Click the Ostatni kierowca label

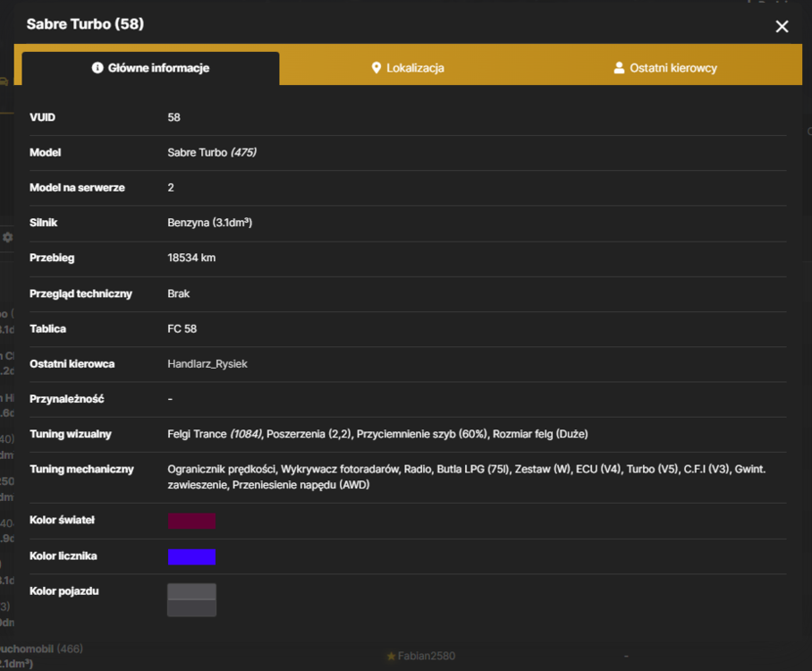(x=72, y=364)
